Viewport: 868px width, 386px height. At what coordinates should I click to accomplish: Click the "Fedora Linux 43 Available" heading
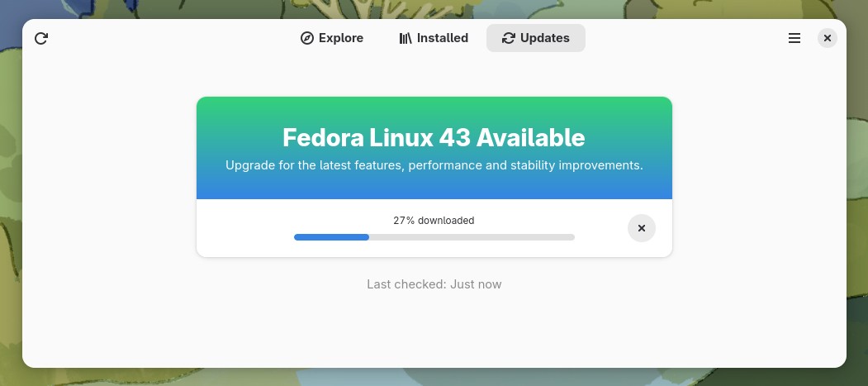434,137
